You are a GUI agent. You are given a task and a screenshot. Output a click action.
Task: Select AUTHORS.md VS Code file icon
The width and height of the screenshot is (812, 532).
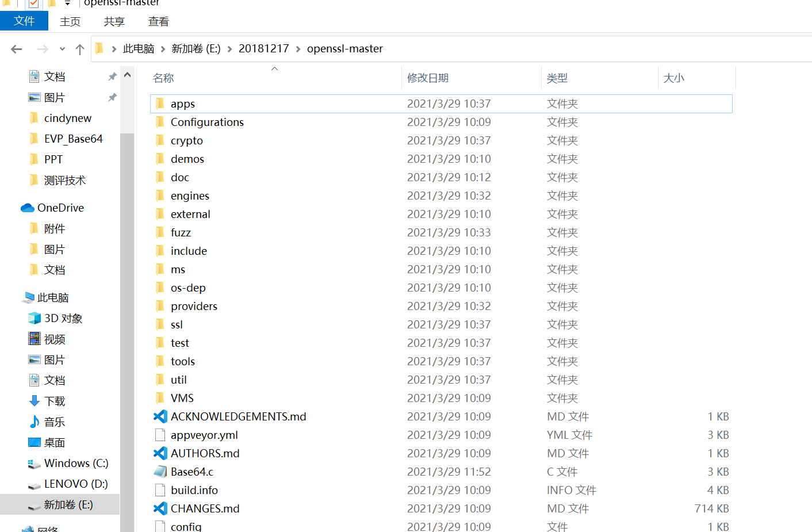pos(160,453)
